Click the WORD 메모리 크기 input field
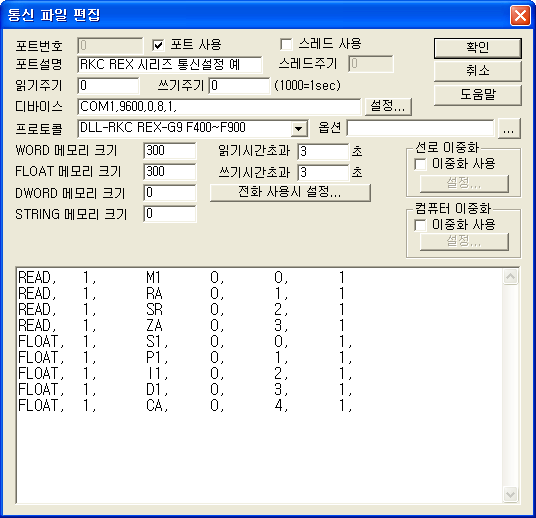The image size is (536, 518). click(x=170, y=151)
